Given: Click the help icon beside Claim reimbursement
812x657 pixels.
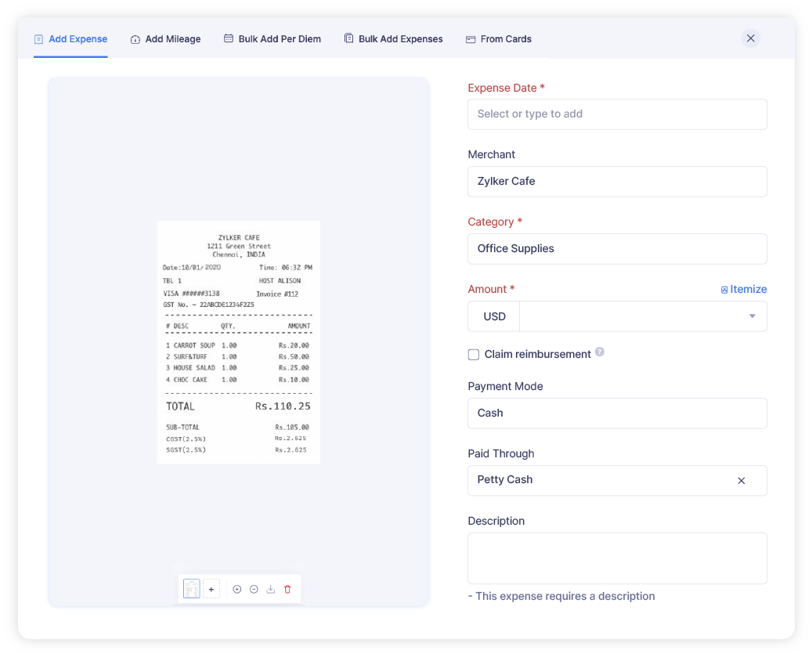Looking at the screenshot, I should coord(599,352).
